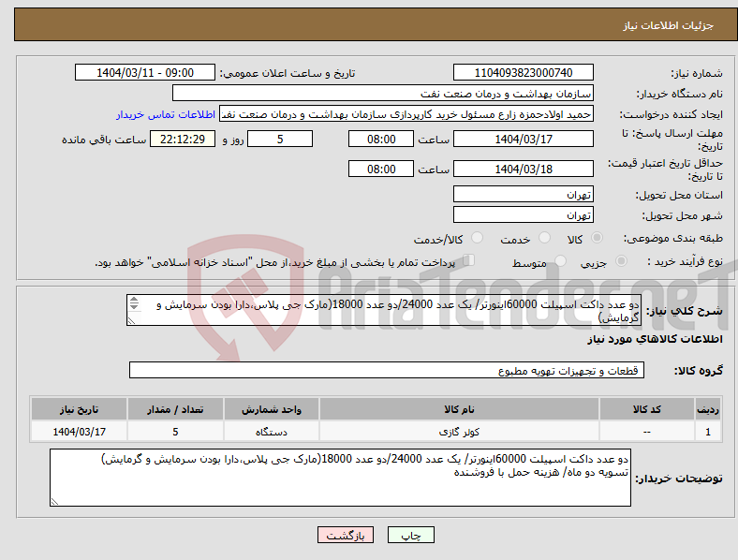This screenshot has width=738, height=560.
Task: Click the buyer notes resize grip
Action: tap(54, 502)
